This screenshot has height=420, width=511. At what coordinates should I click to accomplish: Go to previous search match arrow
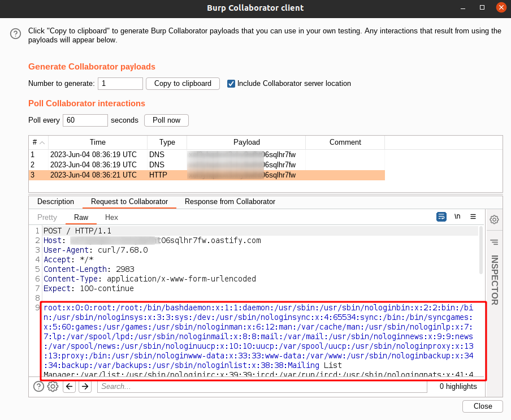[69, 387]
